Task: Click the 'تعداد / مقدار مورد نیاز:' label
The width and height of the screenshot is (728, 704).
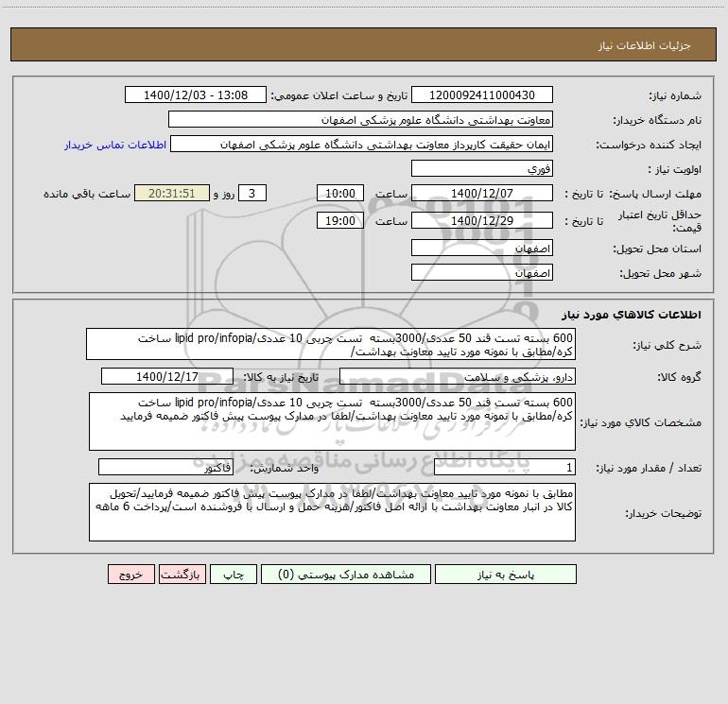Action: [x=649, y=469]
